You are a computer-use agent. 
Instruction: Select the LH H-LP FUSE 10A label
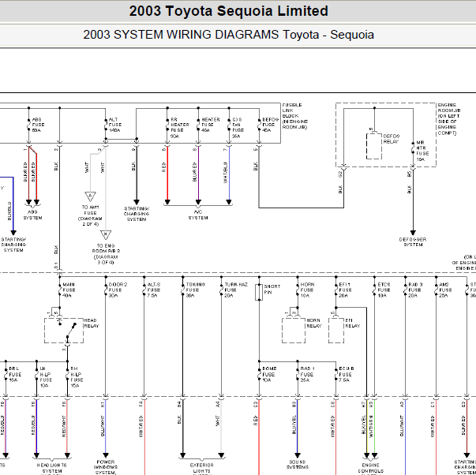pyautogui.click(x=46, y=377)
